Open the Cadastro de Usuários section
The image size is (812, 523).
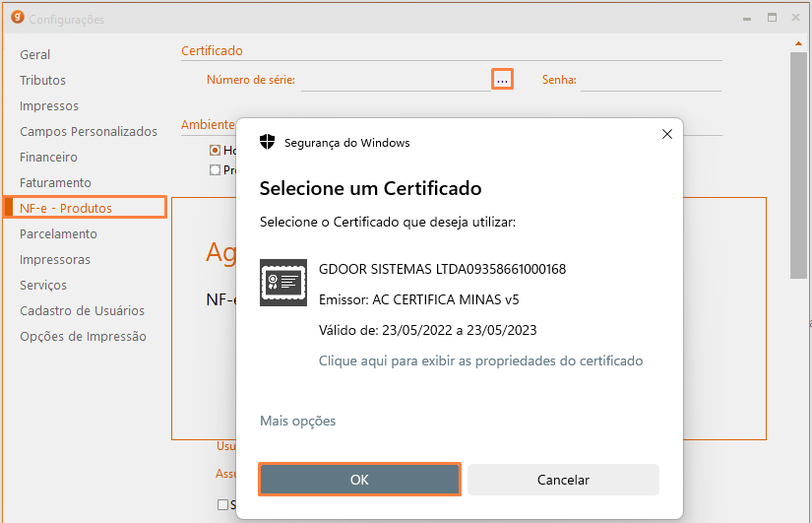[83, 310]
